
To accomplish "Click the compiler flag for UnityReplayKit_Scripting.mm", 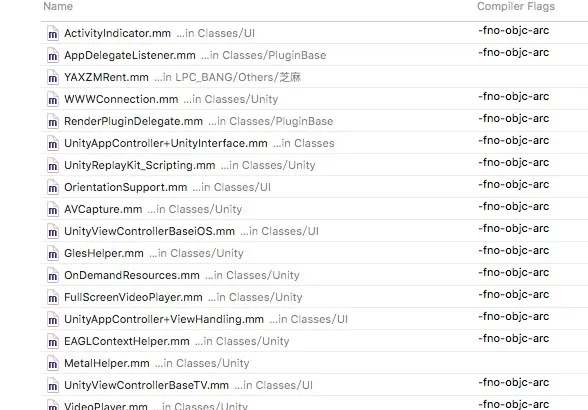I will click(x=514, y=162).
